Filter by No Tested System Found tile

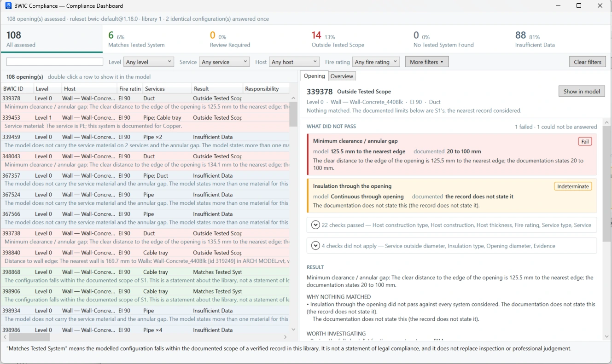point(458,39)
